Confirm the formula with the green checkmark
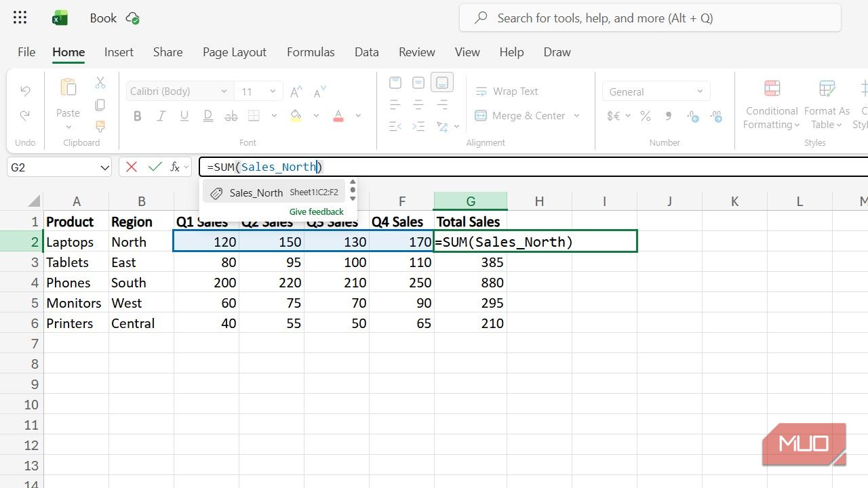Screen dimensions: 868x488 click(x=155, y=167)
